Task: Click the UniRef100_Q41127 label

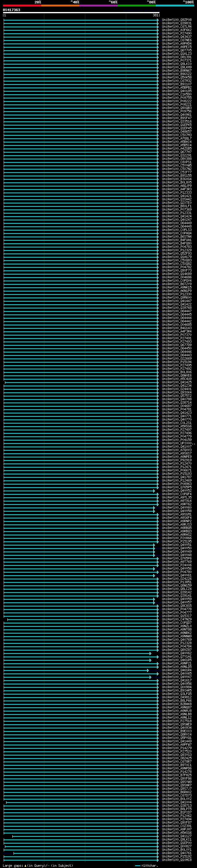Action: (x=176, y=836)
